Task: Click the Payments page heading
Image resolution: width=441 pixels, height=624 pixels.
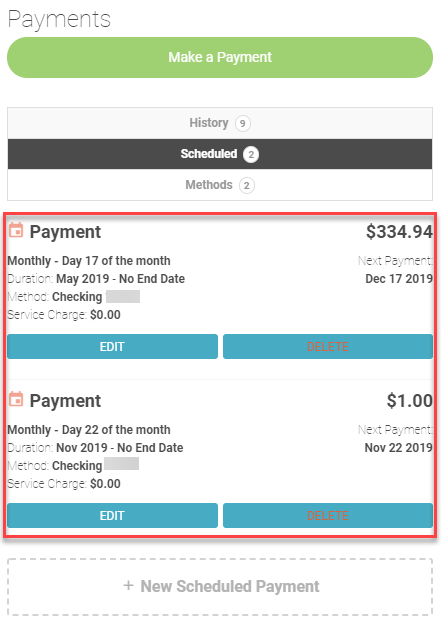Action: [x=59, y=19]
